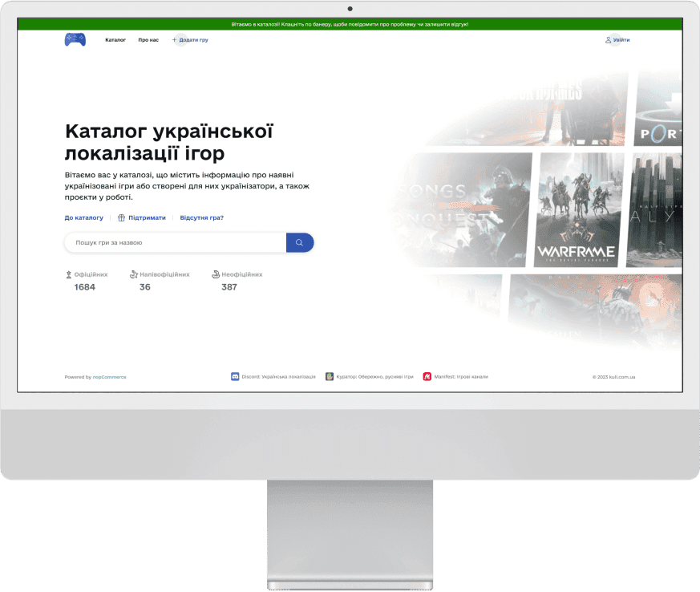700x592 pixels.
Task: Click the Куратор: Обережно, русняві ігри icon
Action: point(329,376)
